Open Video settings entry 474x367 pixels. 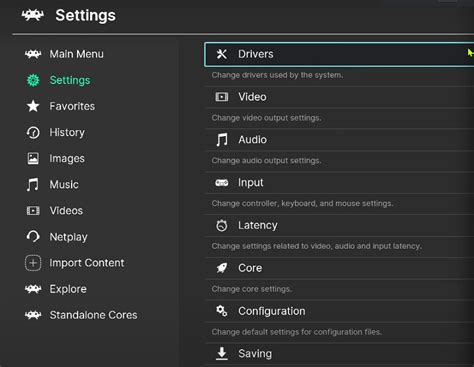(x=339, y=97)
